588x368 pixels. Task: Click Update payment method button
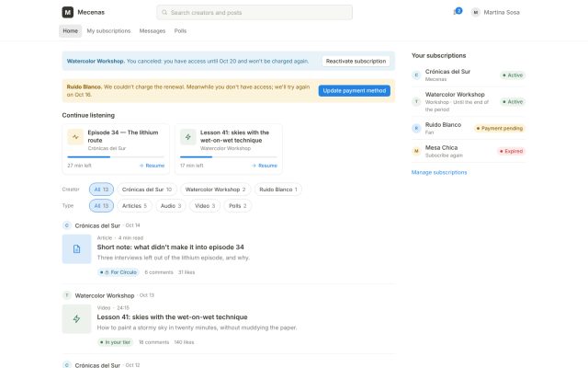point(355,90)
